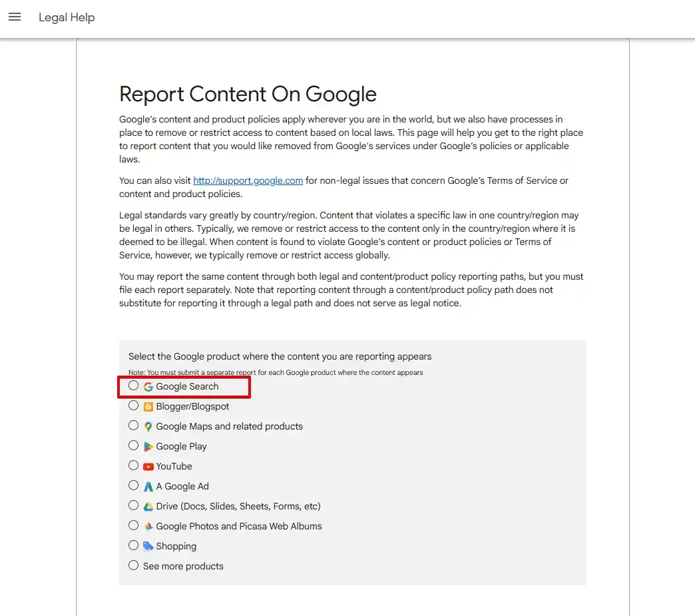Click the note about submitting separate reports
The width and height of the screenshot is (695, 616).
click(276, 372)
